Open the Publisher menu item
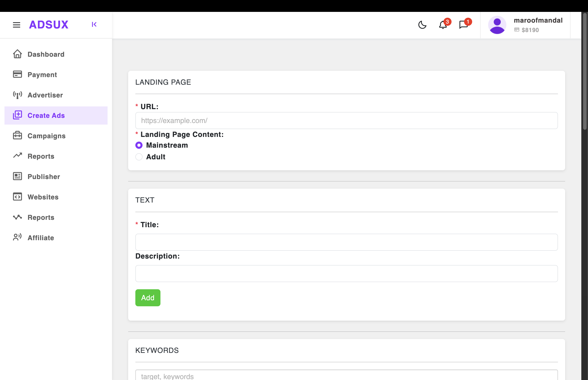588x380 pixels. 44,176
